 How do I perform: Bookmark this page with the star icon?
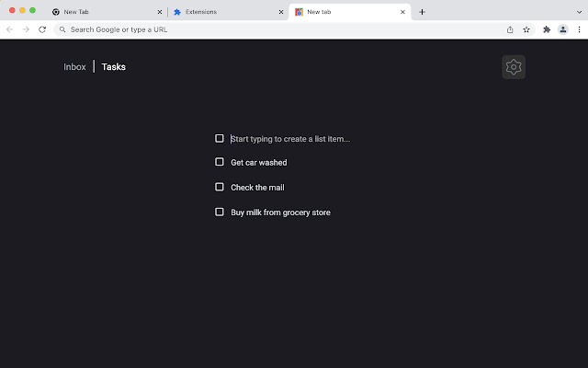pyautogui.click(x=526, y=29)
